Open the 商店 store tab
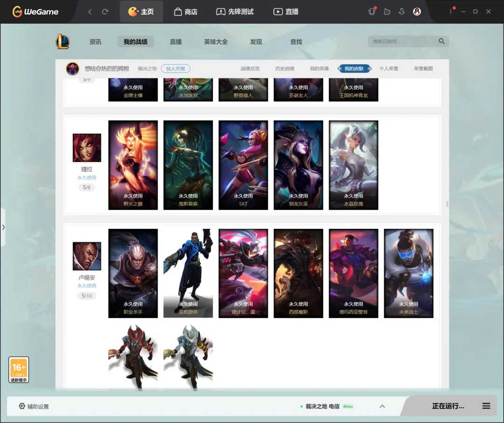The height and width of the screenshot is (423, 504). point(186,12)
